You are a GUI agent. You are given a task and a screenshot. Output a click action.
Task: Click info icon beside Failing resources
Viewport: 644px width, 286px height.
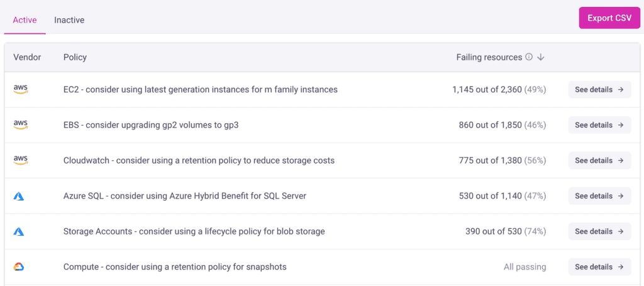[529, 57]
